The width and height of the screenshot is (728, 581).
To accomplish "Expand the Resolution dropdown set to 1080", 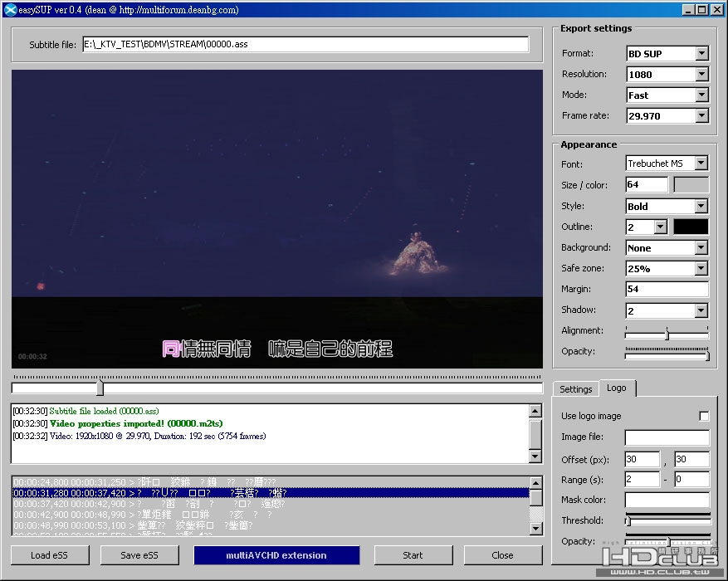I will pyautogui.click(x=702, y=74).
